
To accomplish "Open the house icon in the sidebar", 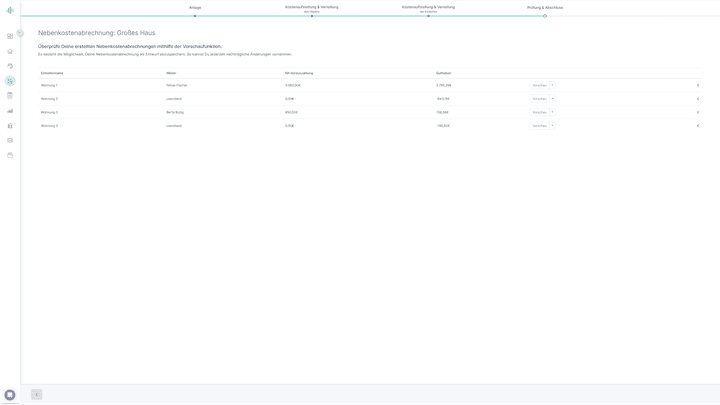I will click(10, 51).
